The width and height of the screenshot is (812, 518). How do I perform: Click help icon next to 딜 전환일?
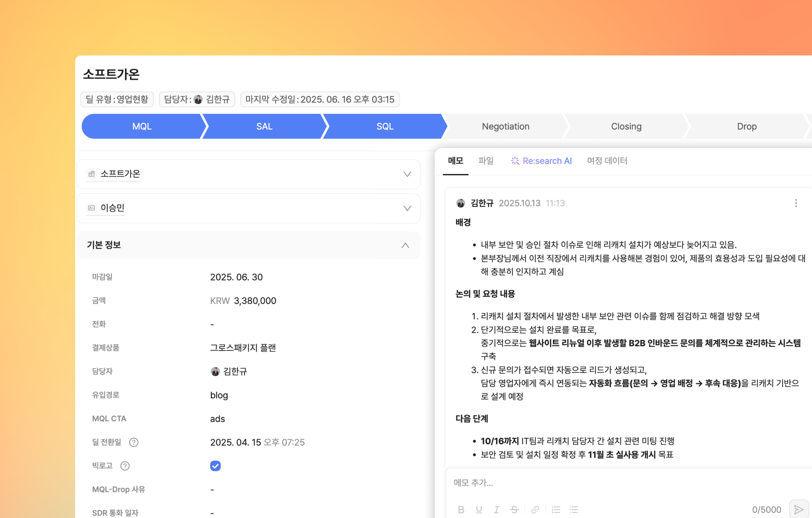[134, 442]
